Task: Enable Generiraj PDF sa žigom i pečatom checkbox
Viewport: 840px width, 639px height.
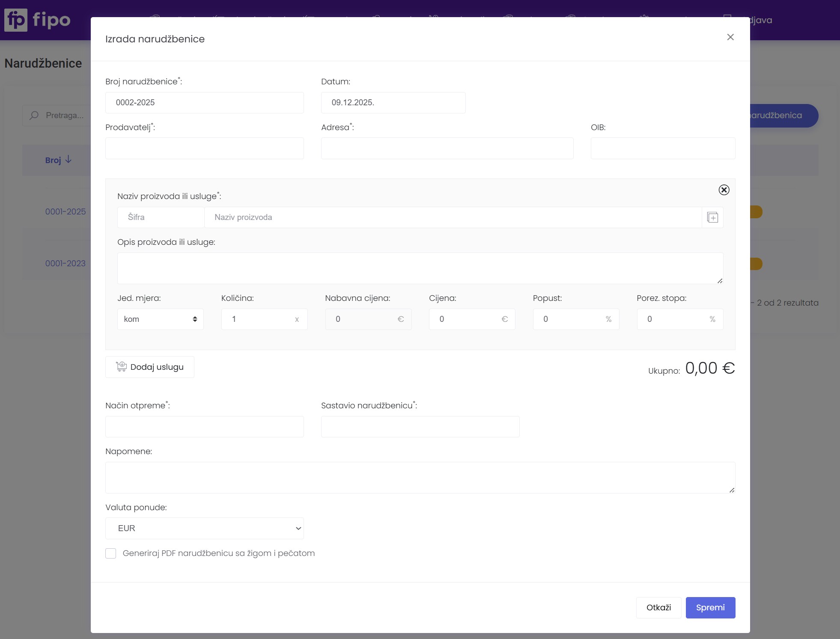Action: [111, 553]
